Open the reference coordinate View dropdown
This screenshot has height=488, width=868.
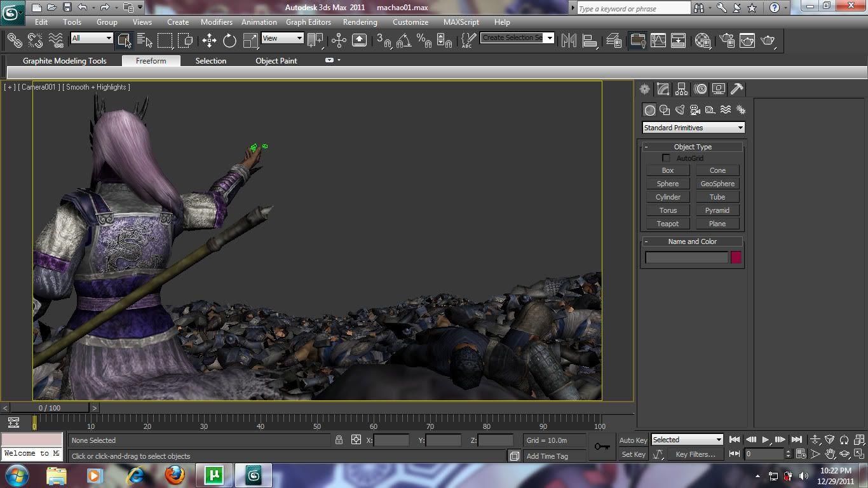pos(282,38)
